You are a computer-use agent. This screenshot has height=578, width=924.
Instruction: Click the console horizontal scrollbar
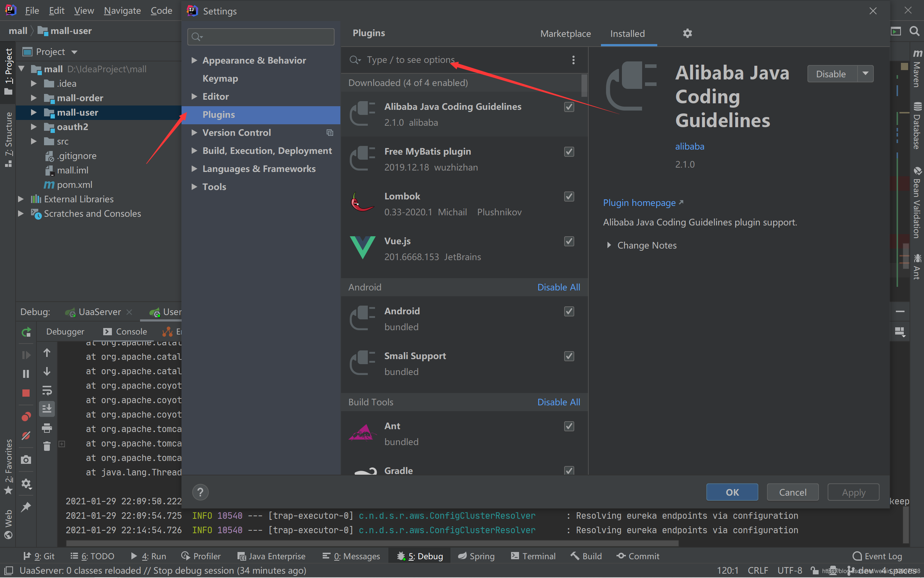coord(372,543)
